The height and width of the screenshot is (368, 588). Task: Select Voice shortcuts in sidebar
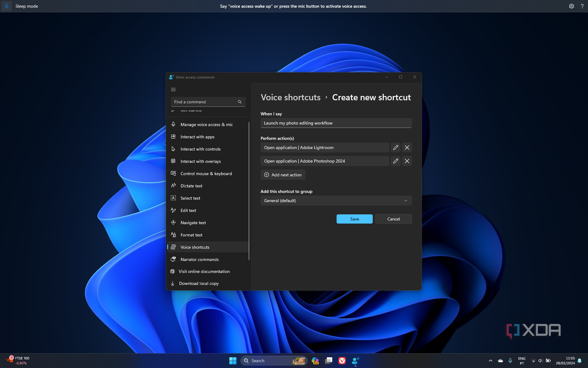coord(208,247)
